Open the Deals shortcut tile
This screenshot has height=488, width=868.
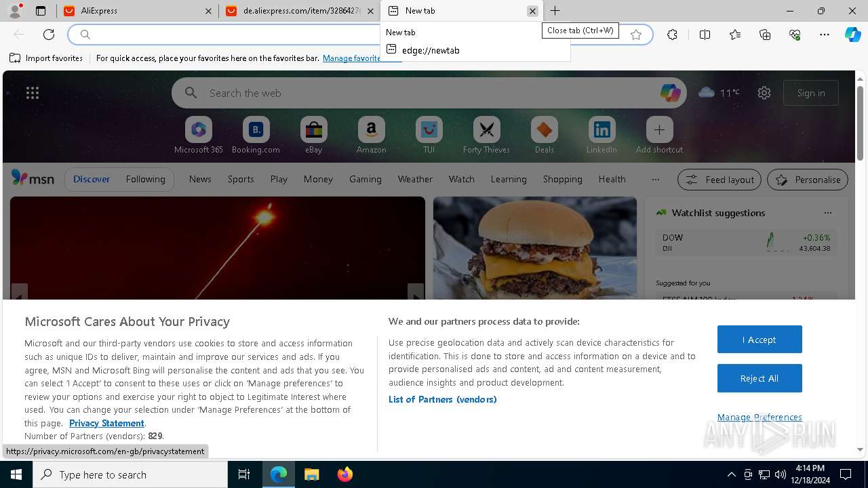(544, 136)
